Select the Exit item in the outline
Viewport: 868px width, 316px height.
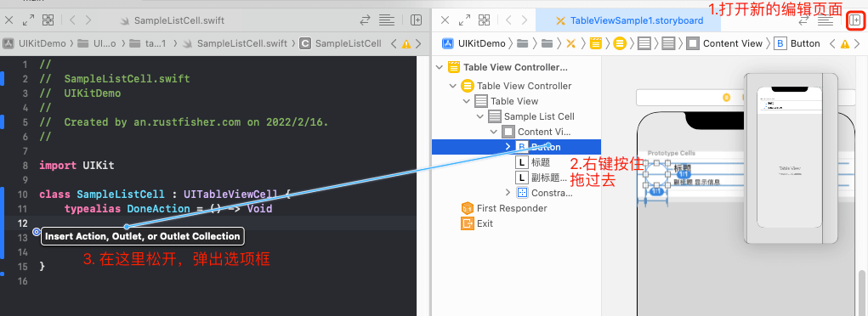[x=477, y=223]
